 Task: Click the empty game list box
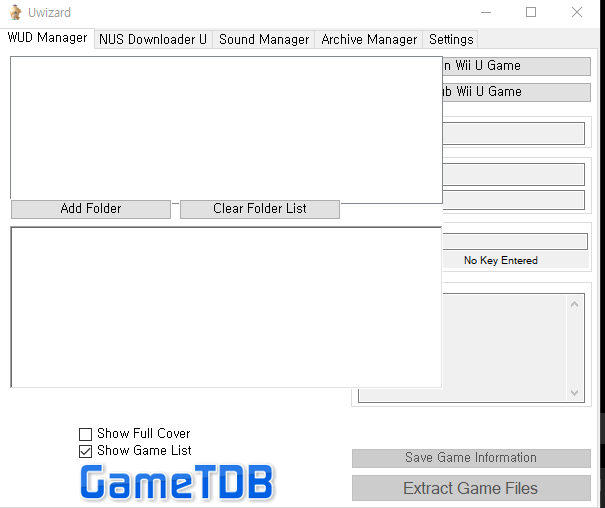[x=226, y=307]
